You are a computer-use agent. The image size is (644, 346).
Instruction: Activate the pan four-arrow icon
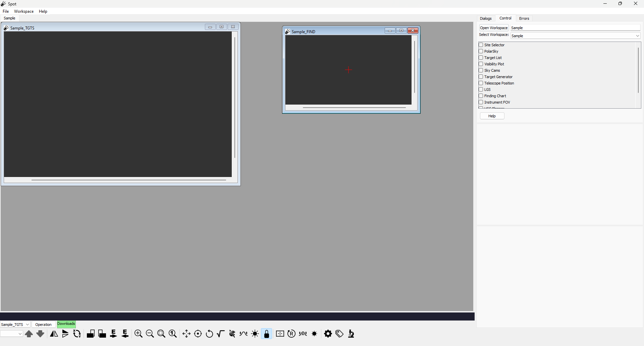click(x=186, y=334)
